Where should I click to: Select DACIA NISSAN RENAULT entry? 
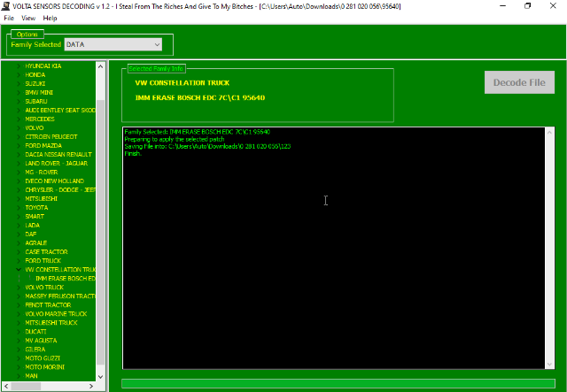click(58, 155)
